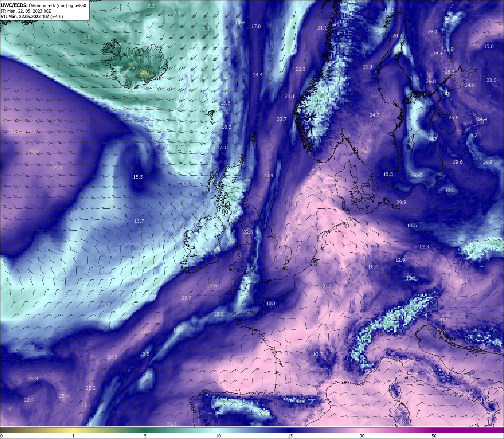Click the 25.3 value label

pyautogui.click(x=450, y=72)
